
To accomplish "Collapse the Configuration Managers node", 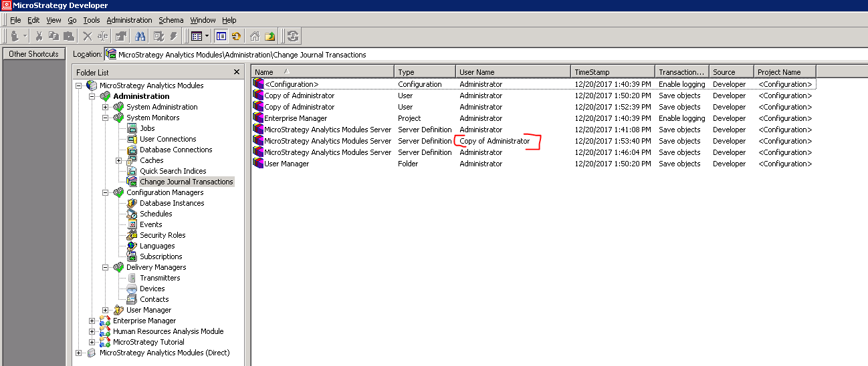I will pos(106,192).
